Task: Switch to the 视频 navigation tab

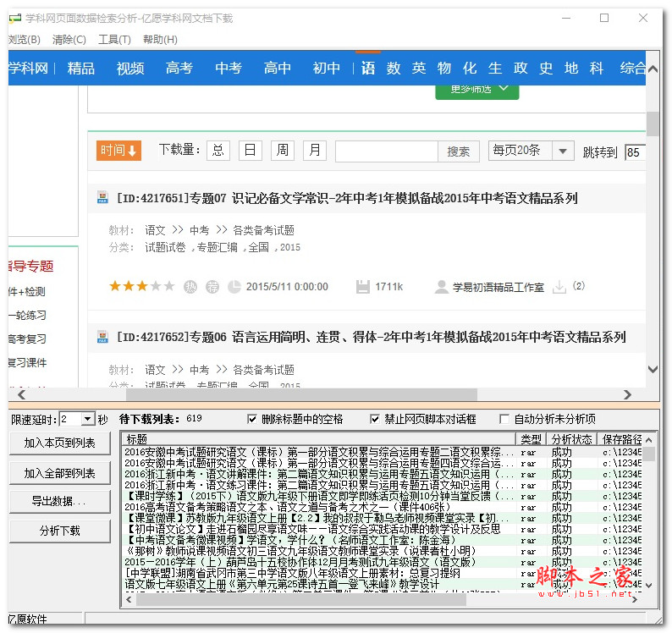Action: (130, 69)
